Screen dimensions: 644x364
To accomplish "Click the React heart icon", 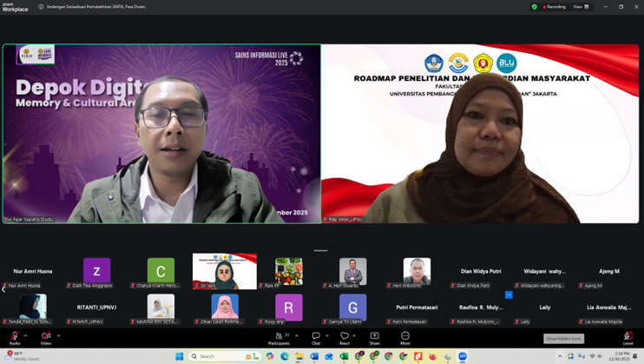I will pos(345,336).
